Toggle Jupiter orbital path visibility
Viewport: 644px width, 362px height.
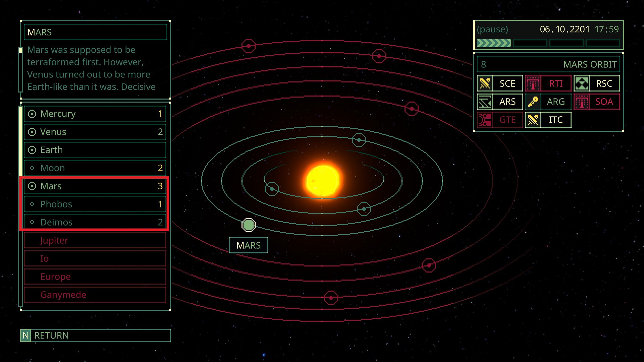(x=54, y=240)
